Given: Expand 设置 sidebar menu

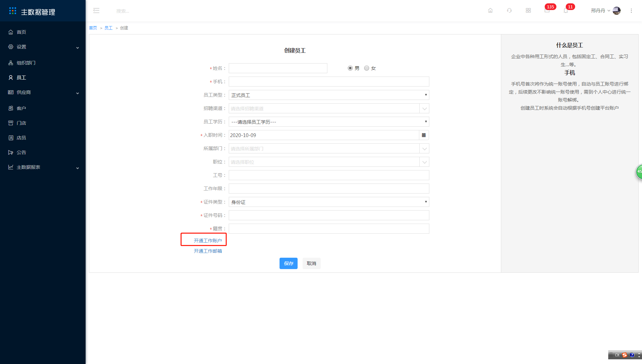Looking at the screenshot, I should tap(43, 47).
